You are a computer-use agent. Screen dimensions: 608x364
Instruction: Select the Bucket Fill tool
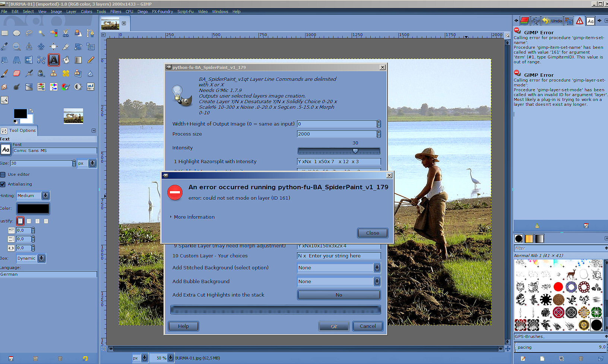(x=66, y=60)
